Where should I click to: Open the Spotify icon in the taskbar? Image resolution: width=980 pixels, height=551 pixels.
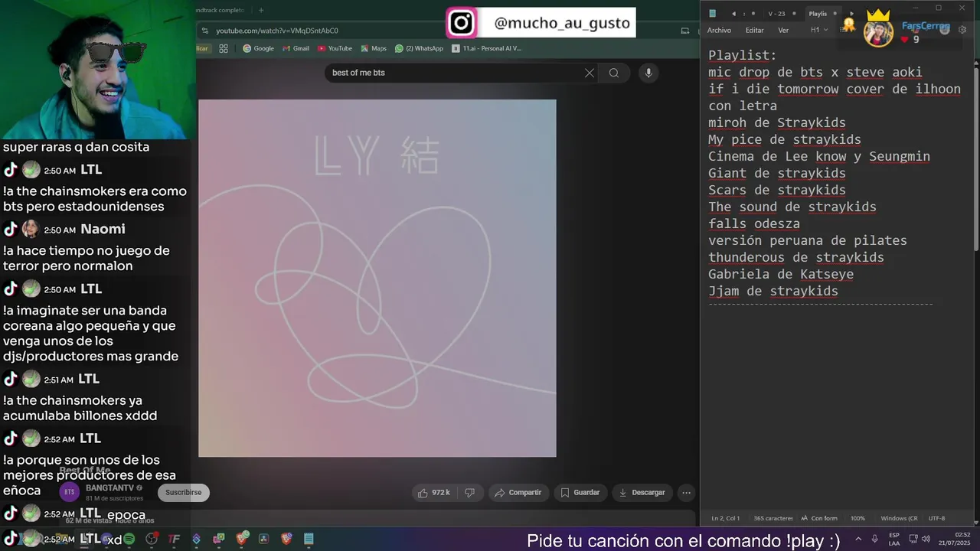pyautogui.click(x=129, y=539)
